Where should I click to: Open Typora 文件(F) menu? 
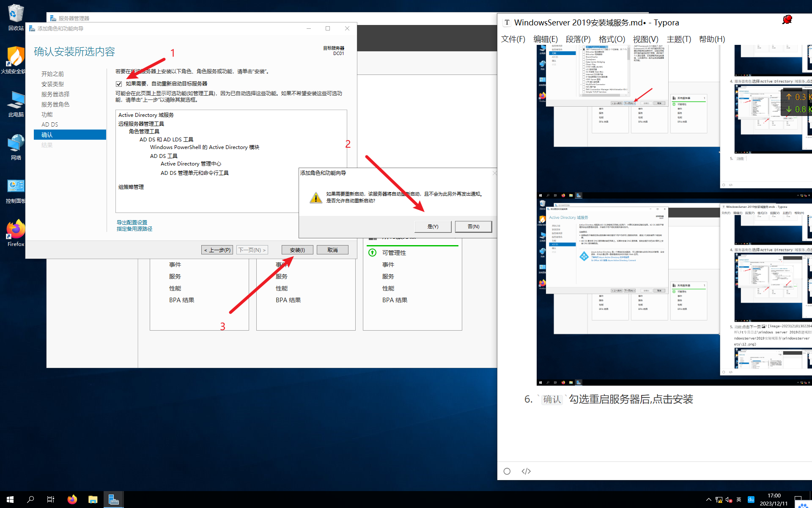click(x=513, y=39)
